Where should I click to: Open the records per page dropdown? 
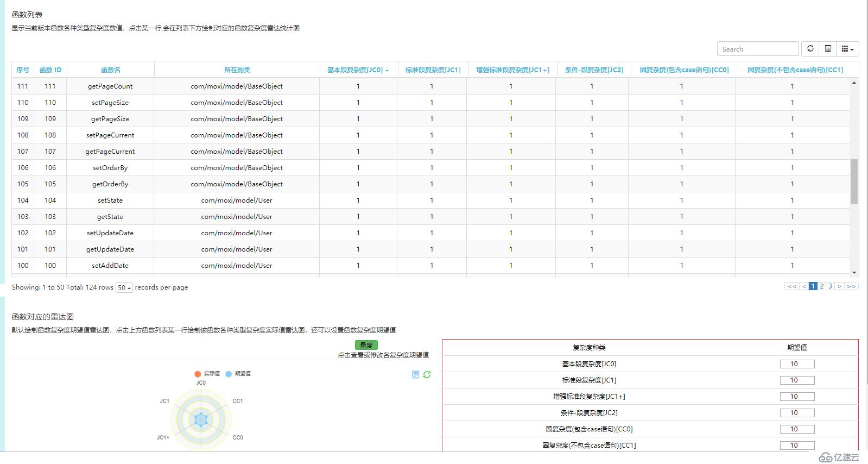coord(124,287)
